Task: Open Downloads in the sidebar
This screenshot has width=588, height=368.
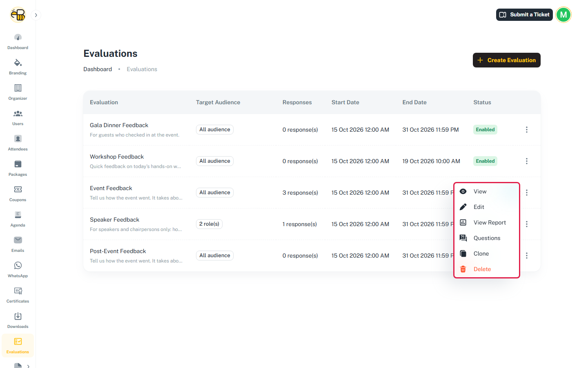Action: point(18,320)
